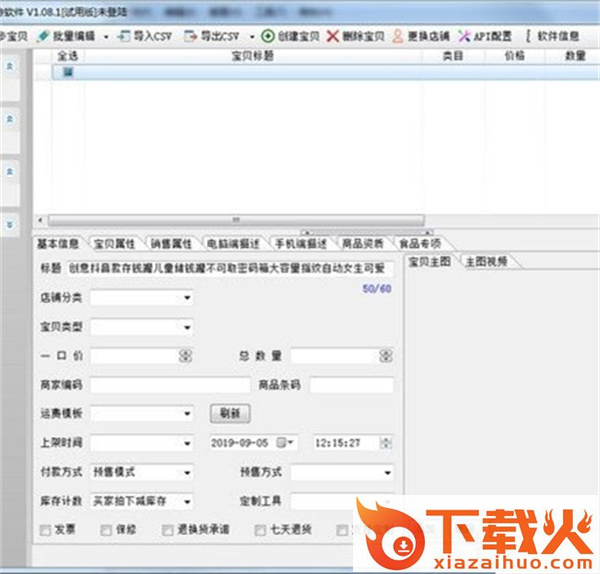Click the 全选 select-all column header
Viewport: 600px width, 574px height.
click(x=67, y=57)
